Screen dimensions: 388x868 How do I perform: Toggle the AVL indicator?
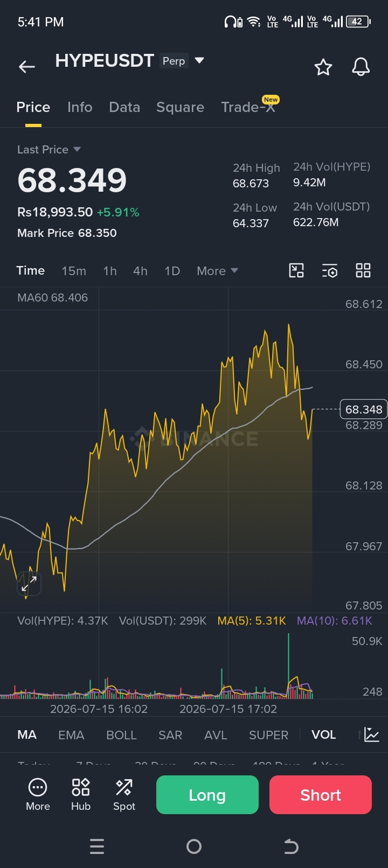pos(216,735)
